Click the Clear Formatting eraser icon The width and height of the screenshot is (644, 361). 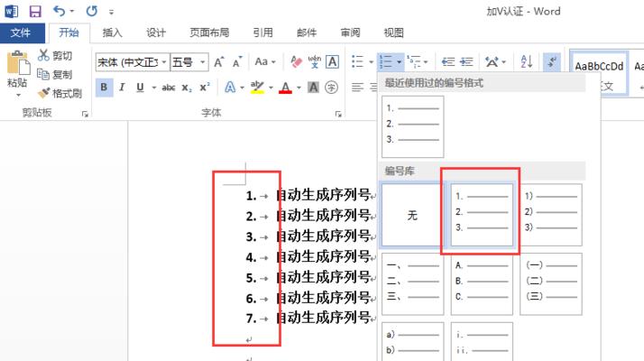(295, 62)
